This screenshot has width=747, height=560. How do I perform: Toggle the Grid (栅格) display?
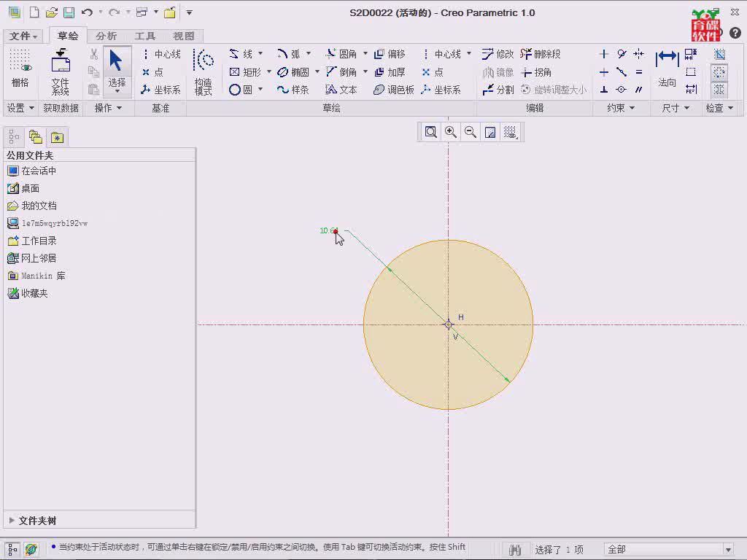(20, 68)
